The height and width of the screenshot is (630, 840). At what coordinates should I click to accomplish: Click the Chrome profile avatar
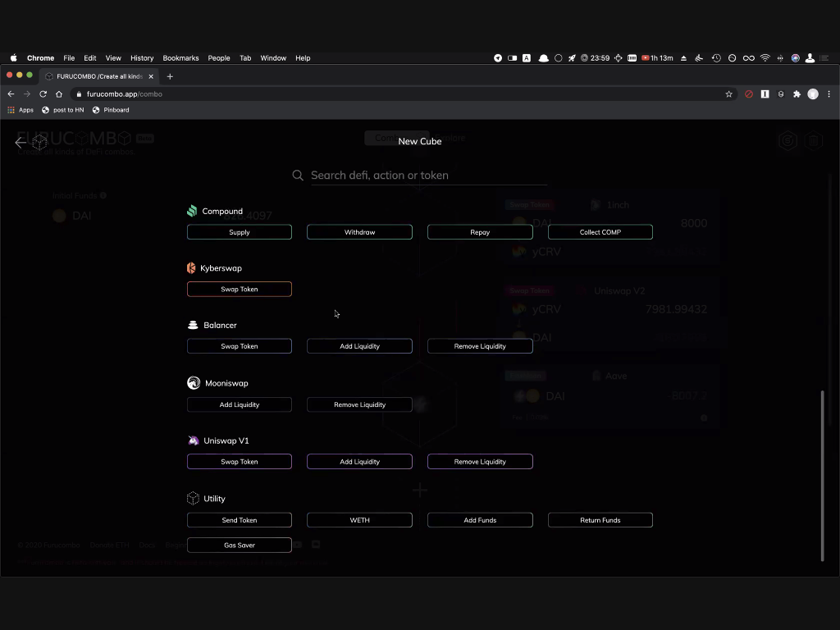pos(813,94)
